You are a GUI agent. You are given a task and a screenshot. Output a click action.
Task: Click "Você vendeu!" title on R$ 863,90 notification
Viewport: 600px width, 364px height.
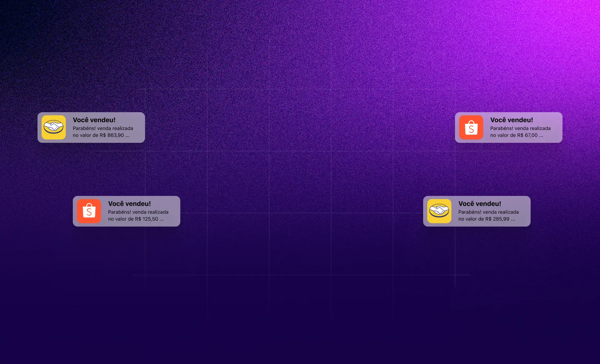(94, 120)
